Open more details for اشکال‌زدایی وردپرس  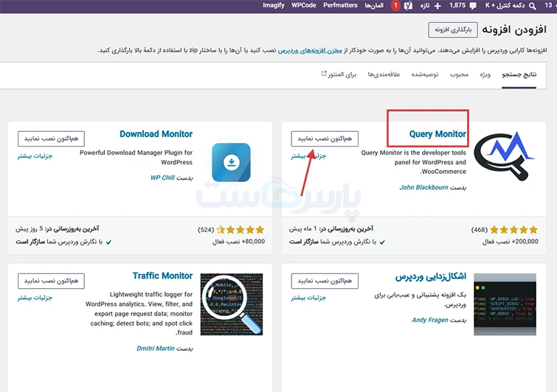pos(308,298)
